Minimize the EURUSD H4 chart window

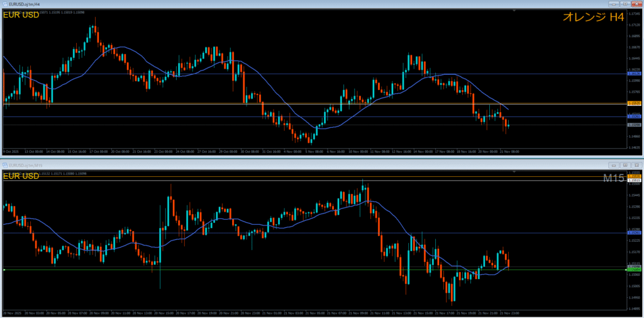coord(614,3)
